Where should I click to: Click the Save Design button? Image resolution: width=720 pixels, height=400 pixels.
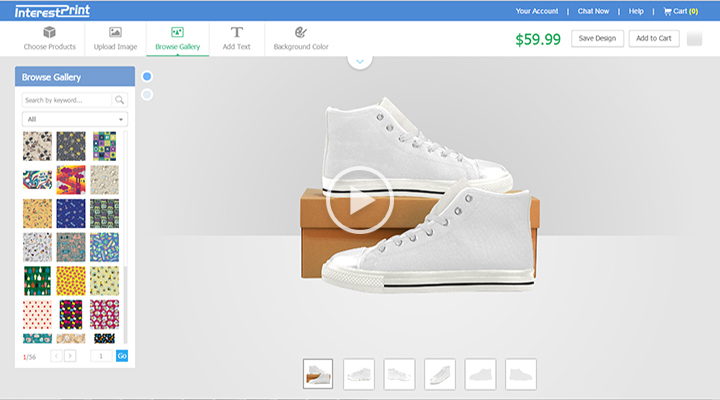(x=598, y=38)
